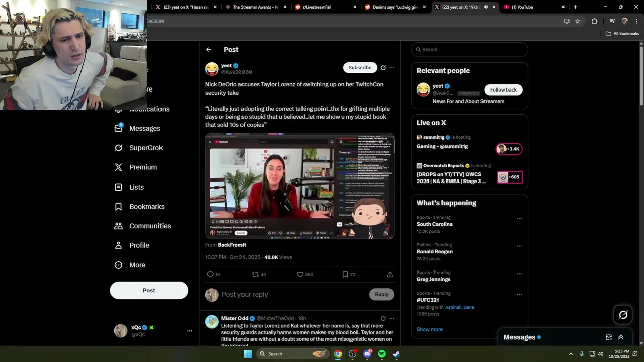Open summit1g live stream +3.4K badge
Image resolution: width=644 pixels, height=362 pixels.
click(x=509, y=149)
